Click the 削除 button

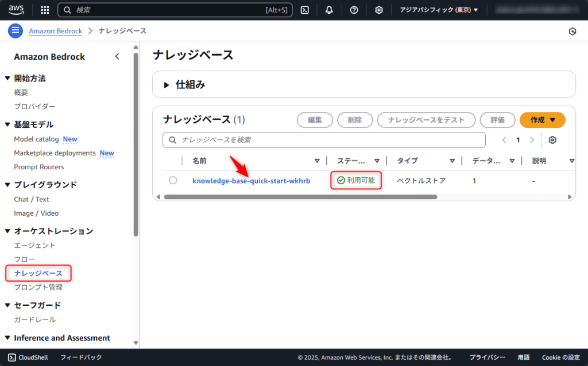[355, 120]
